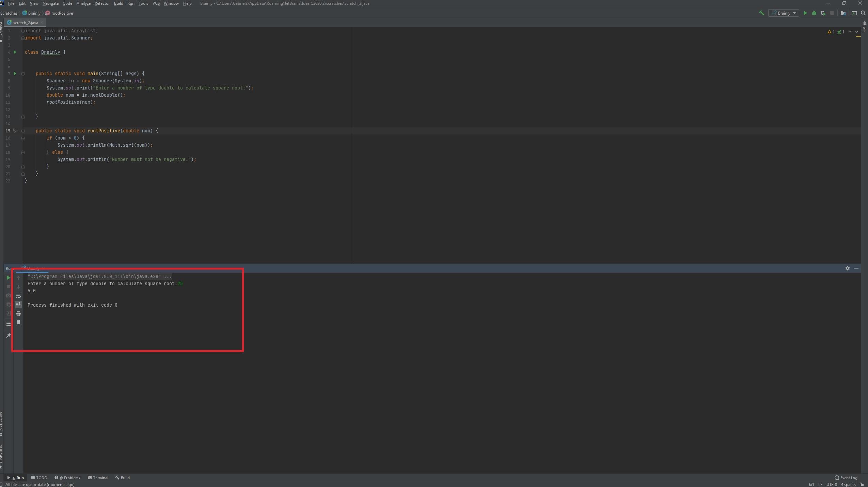Collapse main method fold marker at line 7
868x487 pixels.
(23, 74)
